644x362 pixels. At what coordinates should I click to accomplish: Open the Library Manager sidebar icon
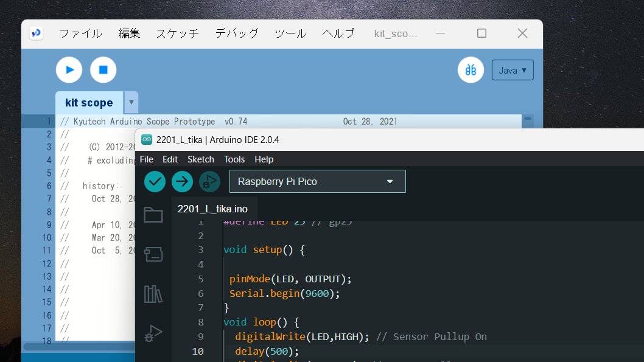153,294
